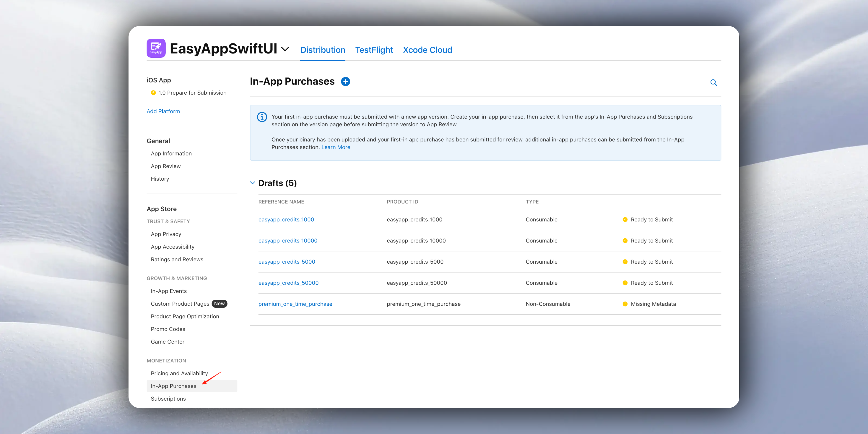Click the EasyApp purple app icon

156,48
